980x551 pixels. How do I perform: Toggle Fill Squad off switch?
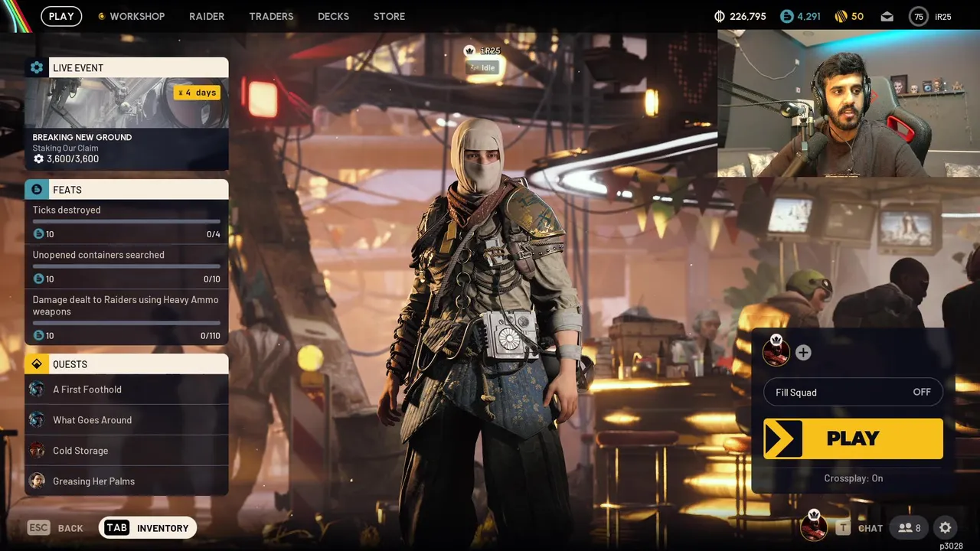point(853,392)
